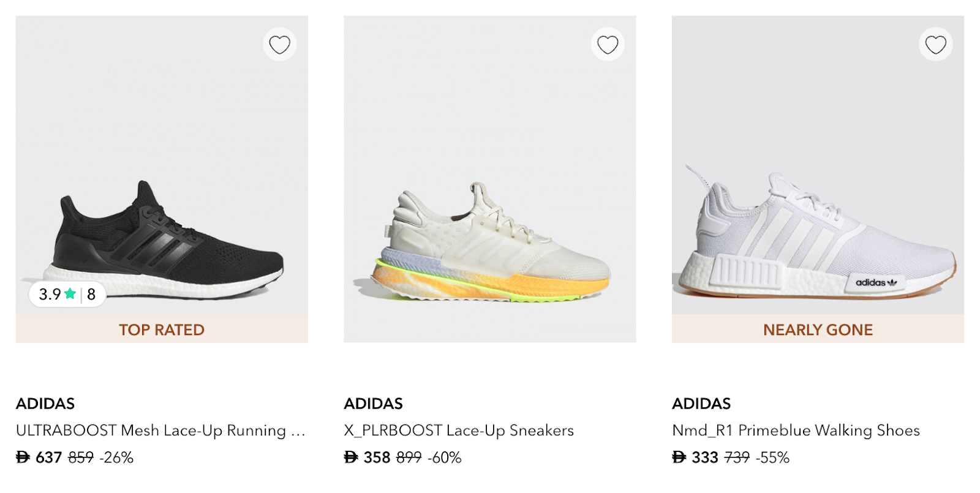980x493 pixels.
Task: Click the -60% discount label
Action: [445, 457]
